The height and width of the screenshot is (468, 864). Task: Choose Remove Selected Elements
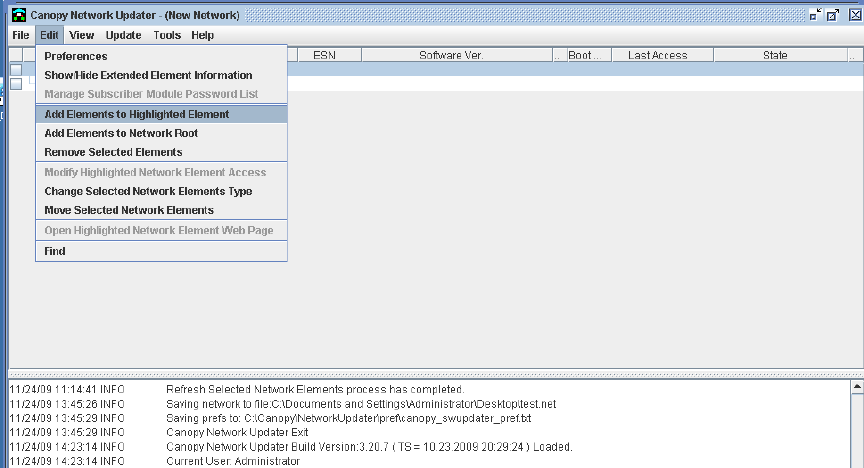tap(161, 152)
